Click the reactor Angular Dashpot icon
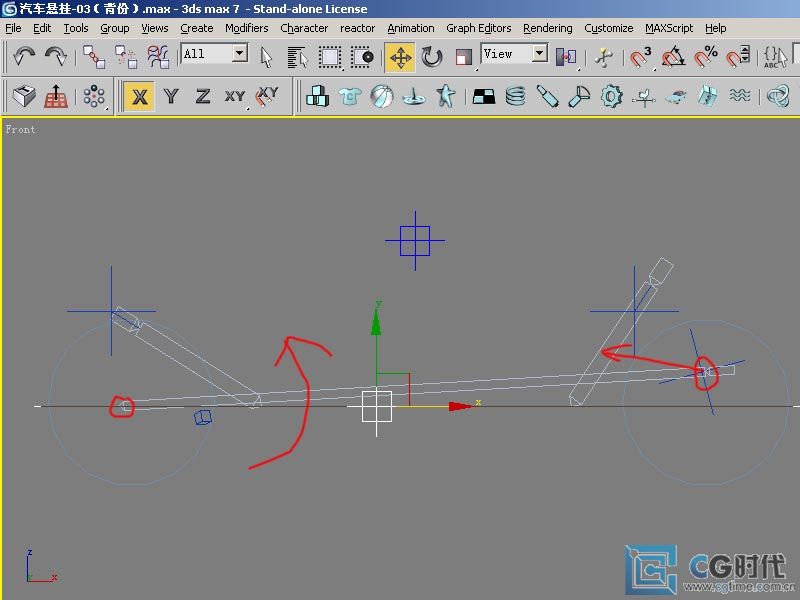Screen dimensions: 800x600 tap(579, 96)
